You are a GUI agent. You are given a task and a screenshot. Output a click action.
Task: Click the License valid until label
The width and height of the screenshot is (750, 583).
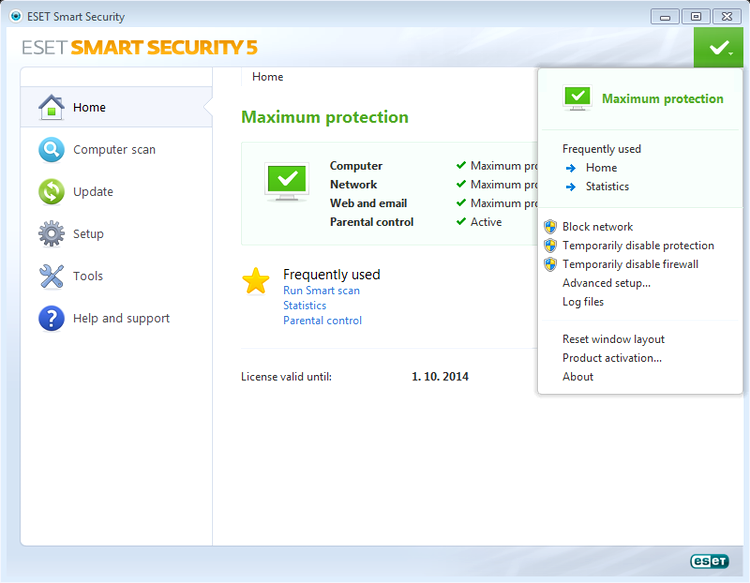[286, 377]
